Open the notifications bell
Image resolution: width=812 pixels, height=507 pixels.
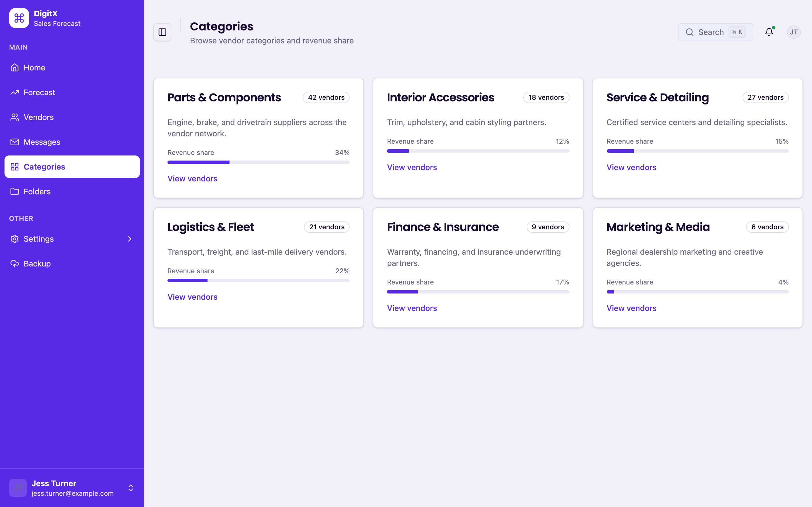click(769, 32)
